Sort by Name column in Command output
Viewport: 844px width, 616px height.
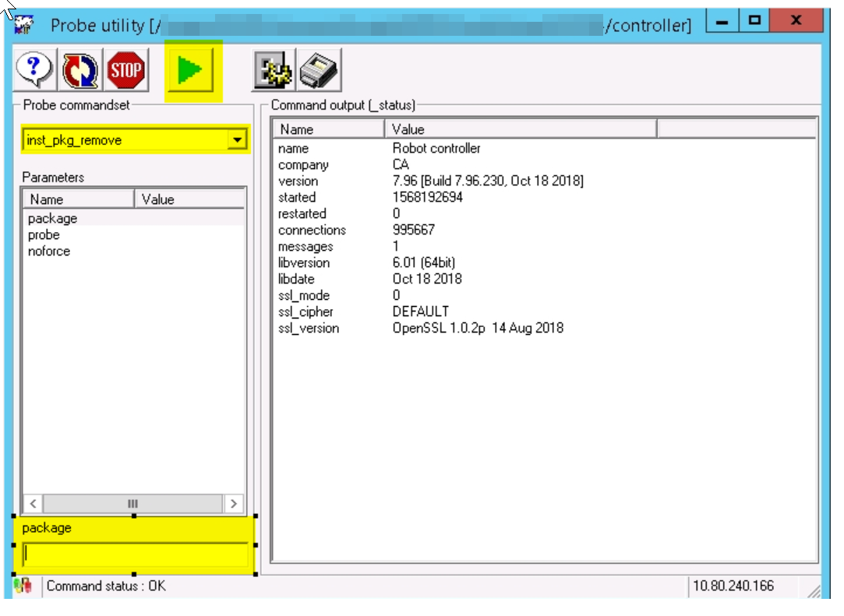click(x=328, y=129)
